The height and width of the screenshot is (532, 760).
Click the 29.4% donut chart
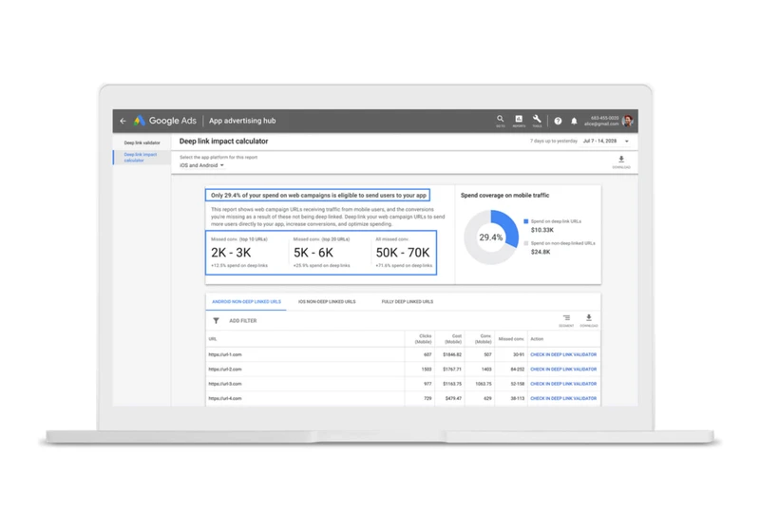491,237
